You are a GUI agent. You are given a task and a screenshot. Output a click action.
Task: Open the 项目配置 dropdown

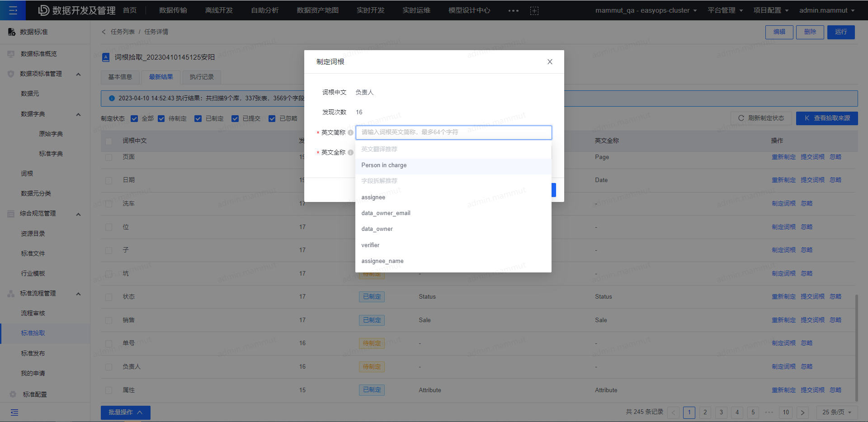[771, 10]
